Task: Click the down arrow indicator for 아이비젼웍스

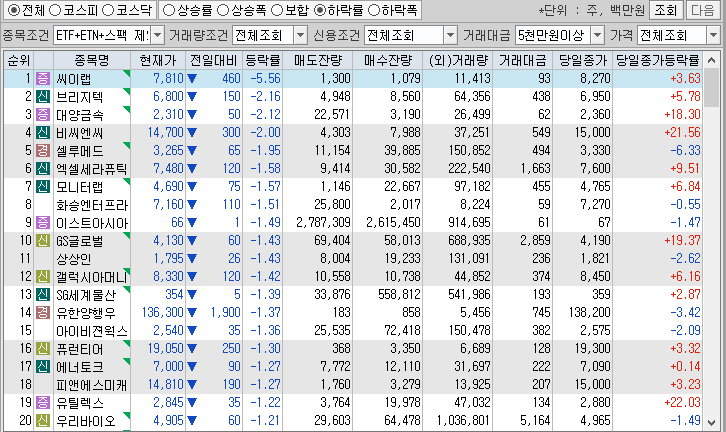Action: pyautogui.click(x=192, y=331)
